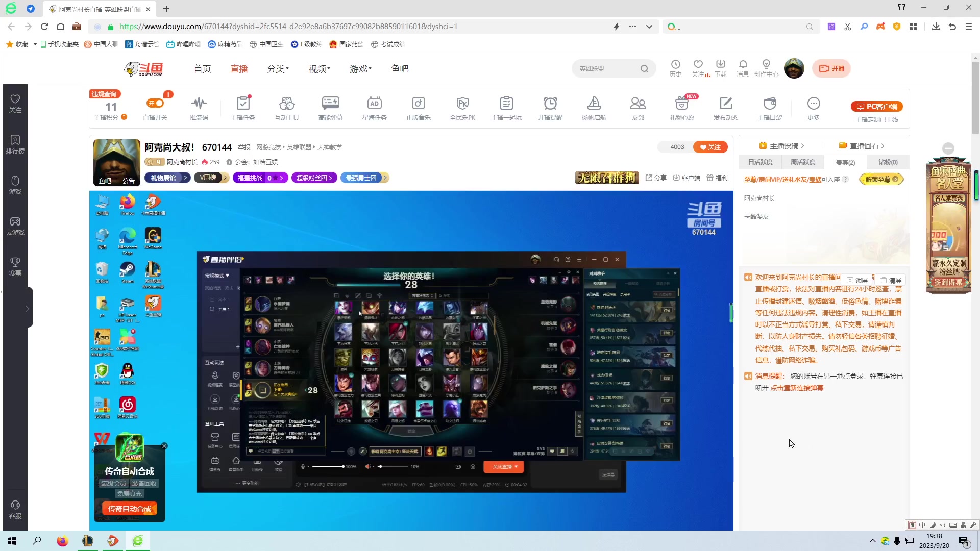Expand the 视频 dropdown menu
This screenshot has width=980, height=551.
320,69
